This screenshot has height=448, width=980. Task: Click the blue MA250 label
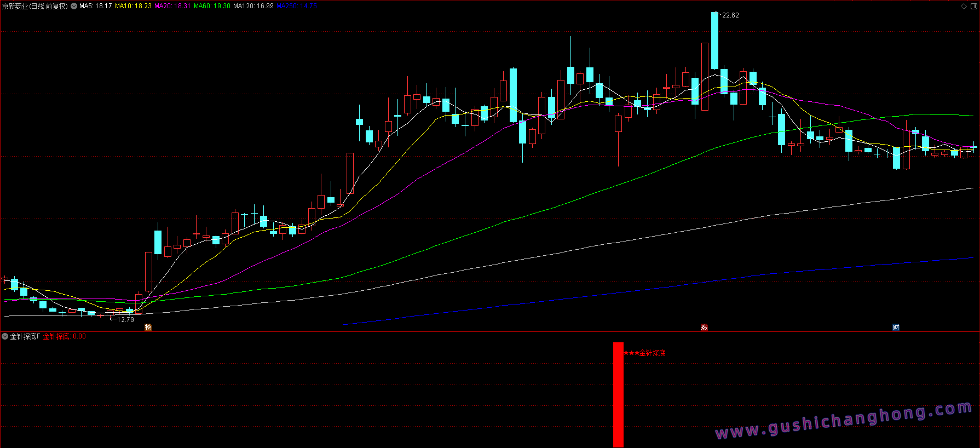(x=296, y=6)
